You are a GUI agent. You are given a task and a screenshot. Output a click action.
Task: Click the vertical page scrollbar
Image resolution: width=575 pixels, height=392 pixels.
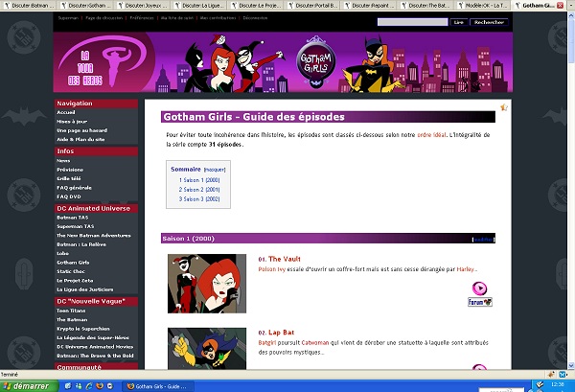click(x=571, y=191)
